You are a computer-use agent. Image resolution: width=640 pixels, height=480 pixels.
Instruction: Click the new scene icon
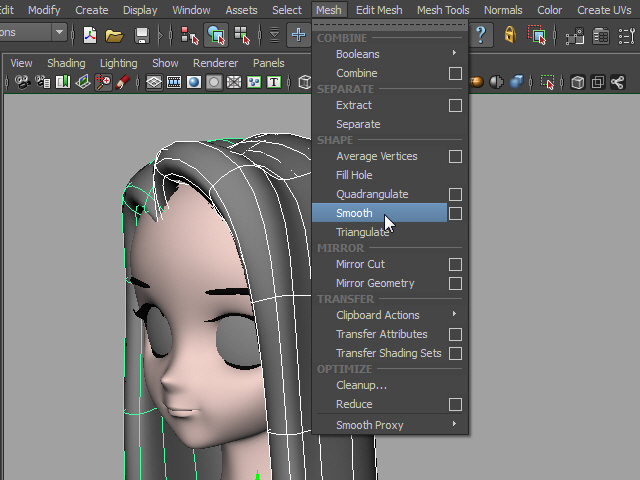(x=90, y=36)
